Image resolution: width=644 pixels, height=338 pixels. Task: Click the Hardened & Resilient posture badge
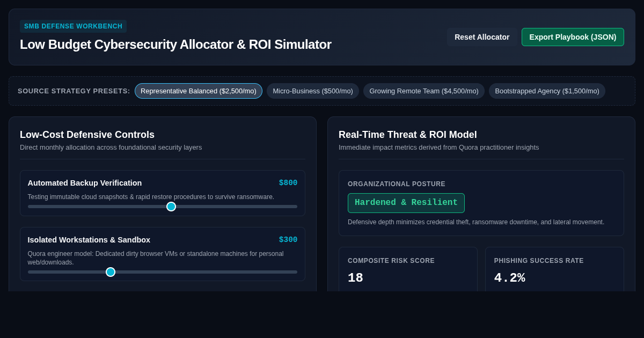coord(406,203)
